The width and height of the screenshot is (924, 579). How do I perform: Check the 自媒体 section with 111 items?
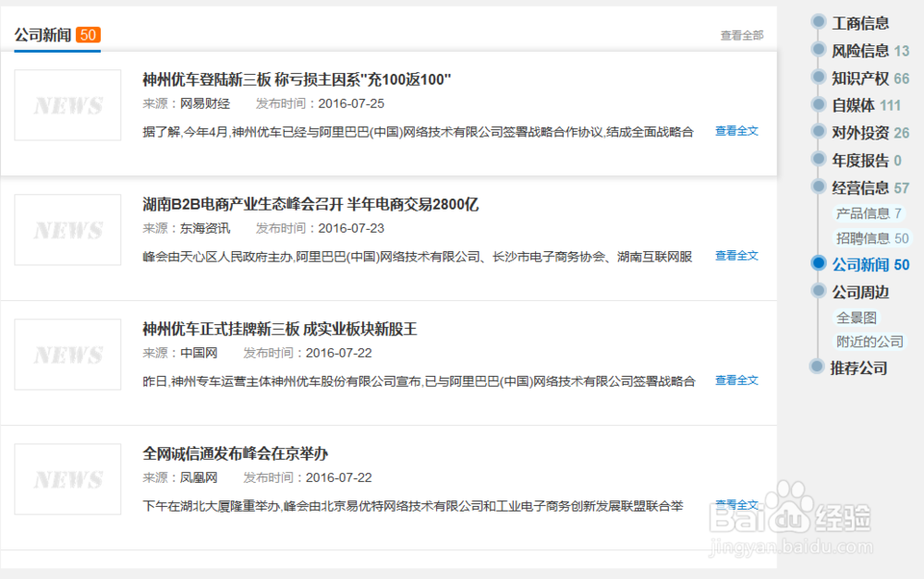click(852, 104)
